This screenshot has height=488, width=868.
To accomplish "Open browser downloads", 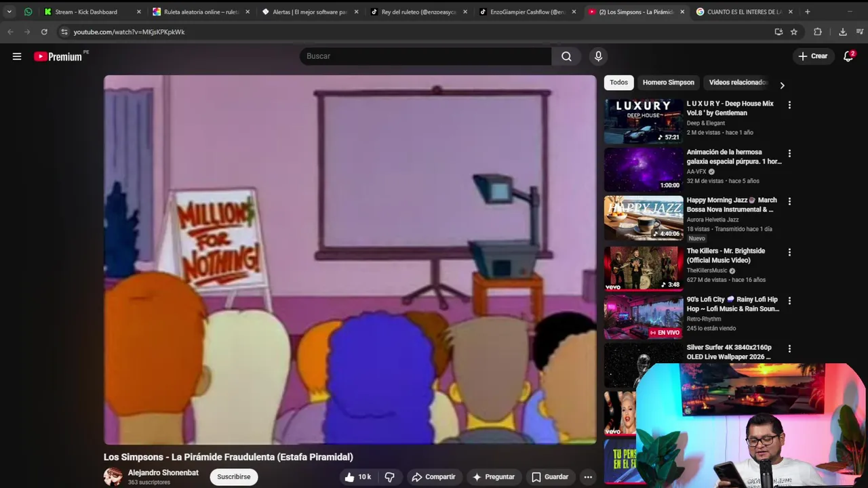I will click(843, 32).
